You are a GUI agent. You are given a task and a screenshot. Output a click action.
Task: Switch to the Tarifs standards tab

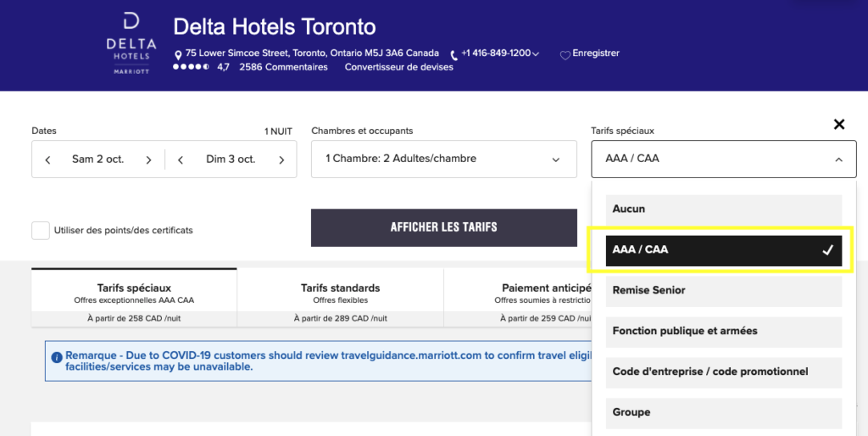[x=340, y=293]
